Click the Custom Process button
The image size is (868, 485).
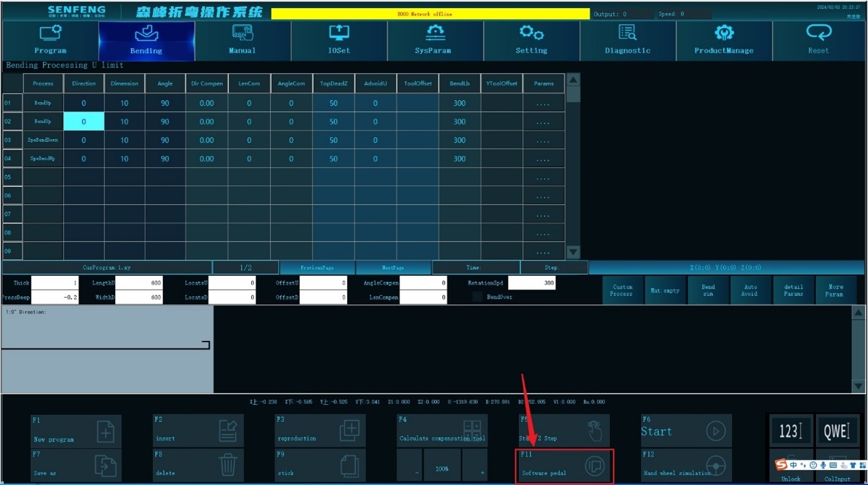coord(623,290)
